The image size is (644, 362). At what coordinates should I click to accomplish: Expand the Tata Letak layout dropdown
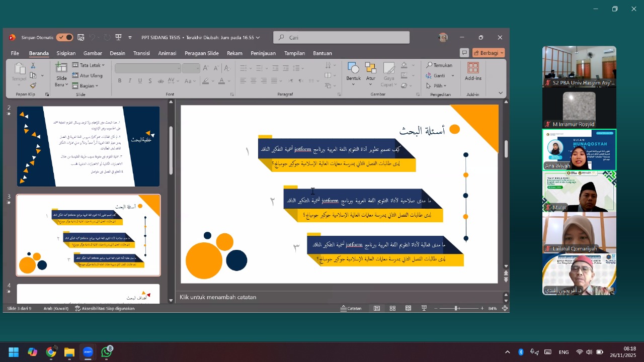pos(89,65)
